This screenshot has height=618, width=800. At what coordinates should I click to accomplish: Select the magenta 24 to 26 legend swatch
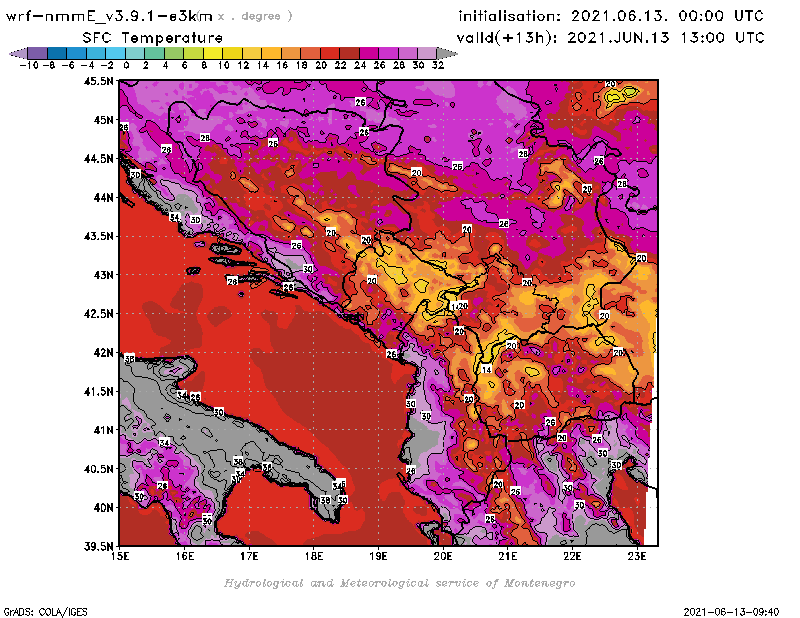coord(369,54)
